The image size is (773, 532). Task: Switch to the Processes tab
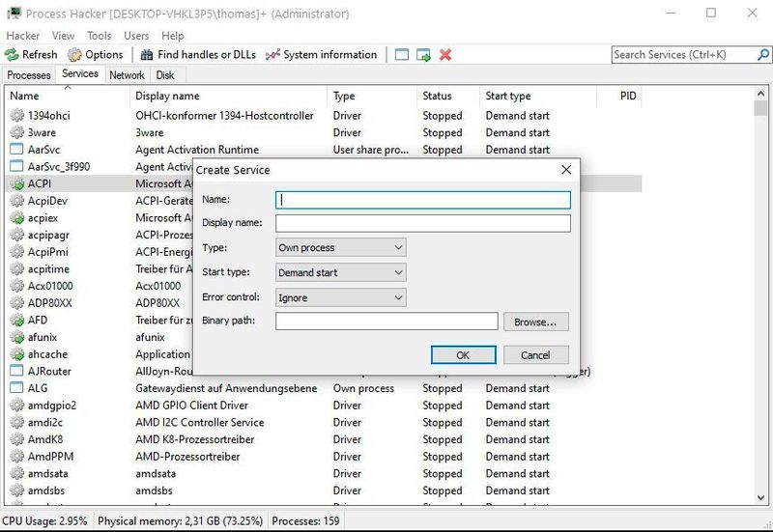29,75
